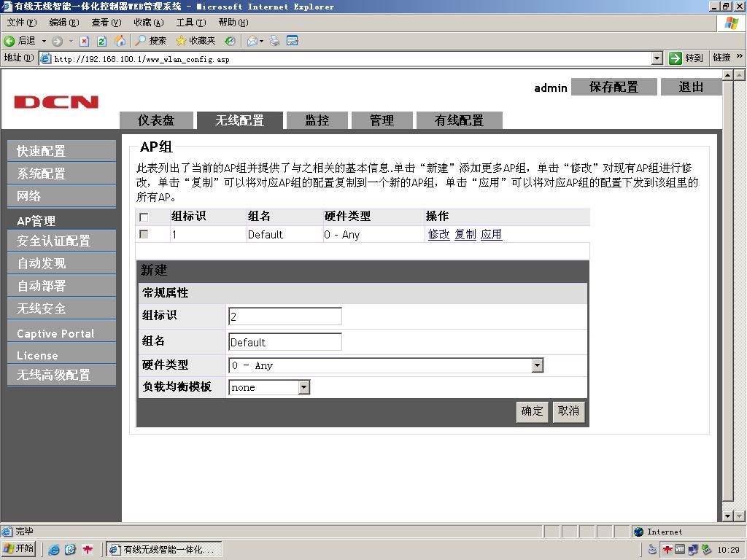Expand the address bar URL dropdown arrow
Image resolution: width=747 pixels, height=560 pixels.
click(x=657, y=58)
